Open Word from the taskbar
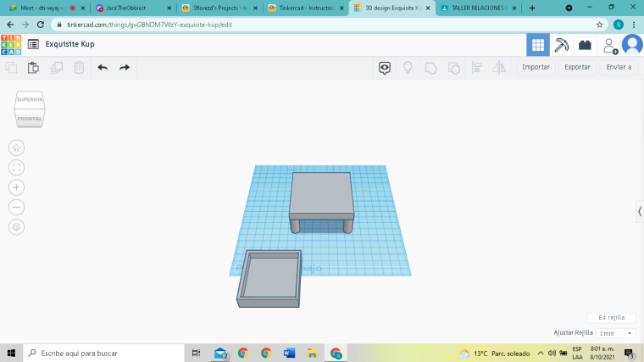644x362 pixels. tap(289, 353)
